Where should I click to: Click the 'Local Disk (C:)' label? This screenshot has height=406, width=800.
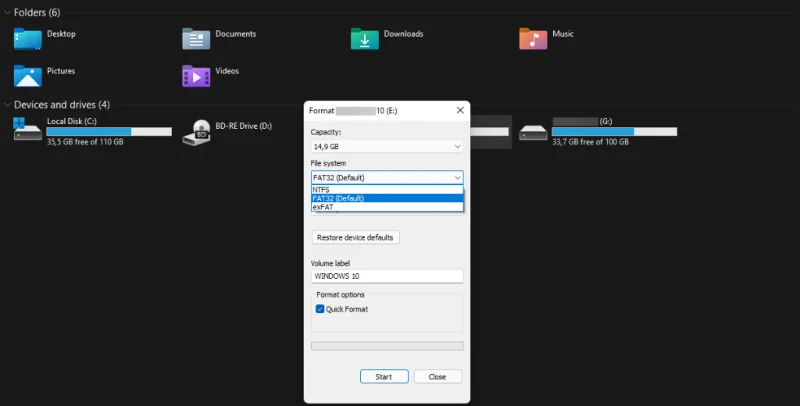(71, 121)
